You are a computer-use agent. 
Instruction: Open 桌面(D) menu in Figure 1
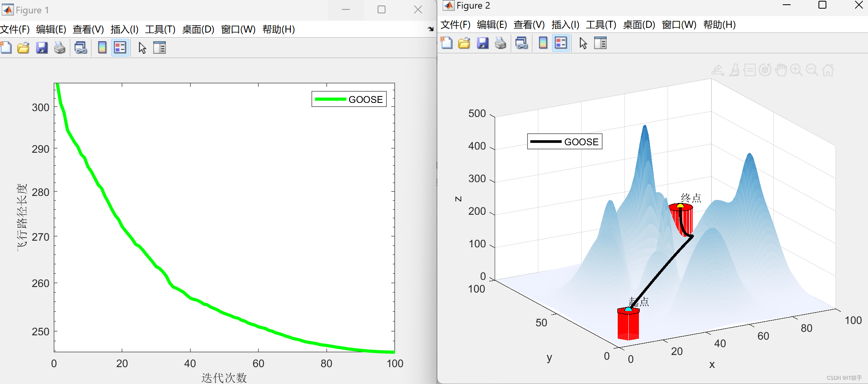pyautogui.click(x=198, y=29)
